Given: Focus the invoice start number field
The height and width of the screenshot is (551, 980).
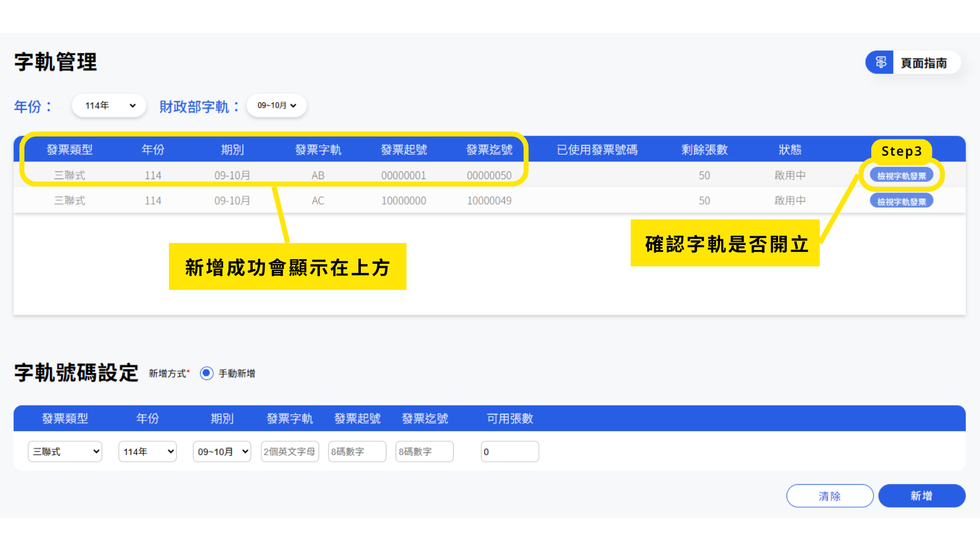Looking at the screenshot, I should point(357,452).
